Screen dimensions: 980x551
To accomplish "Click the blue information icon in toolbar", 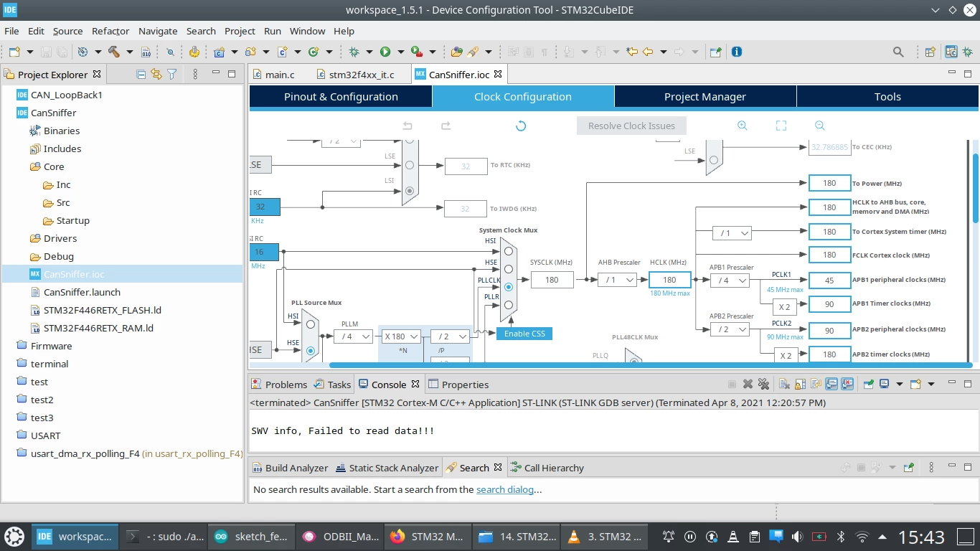I will [736, 52].
